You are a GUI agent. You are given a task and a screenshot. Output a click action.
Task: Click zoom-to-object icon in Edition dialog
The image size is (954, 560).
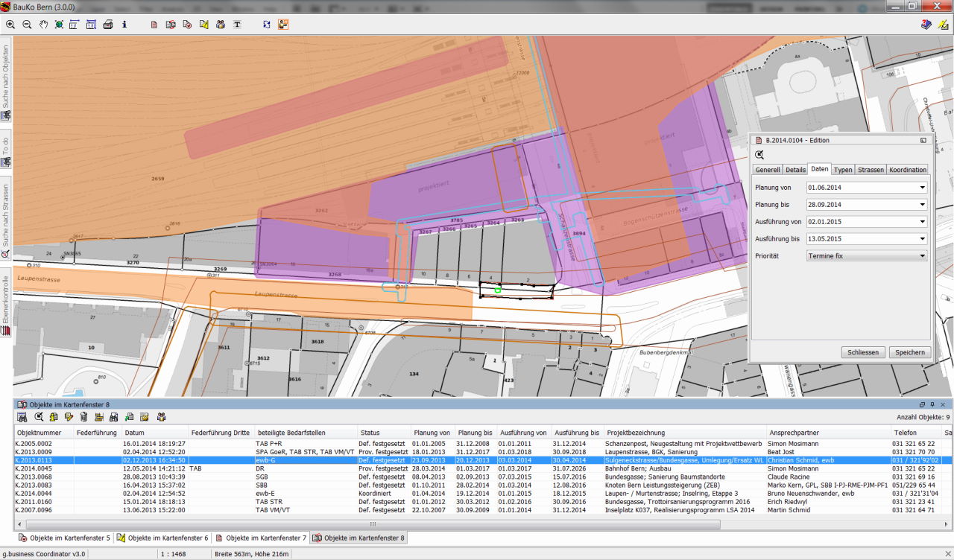759,155
